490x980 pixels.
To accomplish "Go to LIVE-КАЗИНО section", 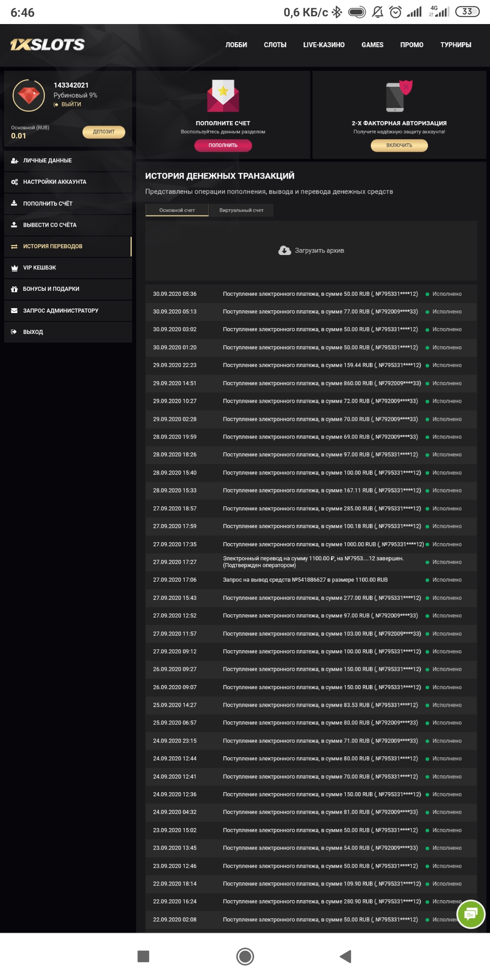I will pos(324,45).
